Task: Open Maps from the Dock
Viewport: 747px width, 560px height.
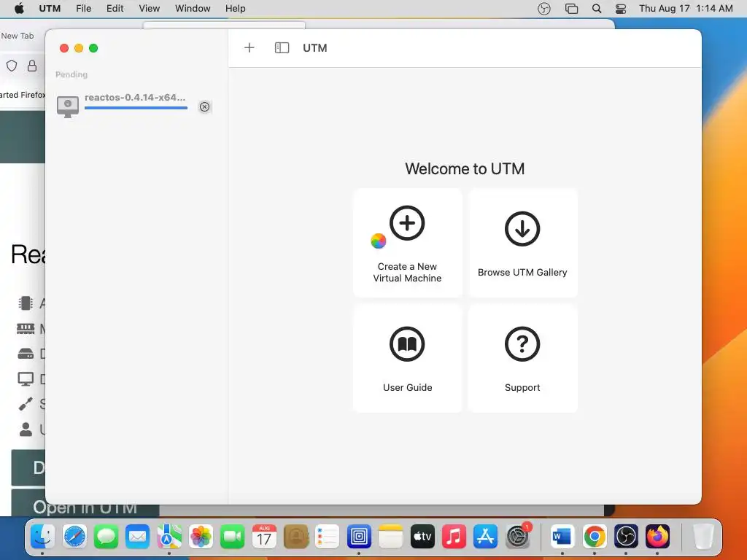Action: tap(169, 537)
